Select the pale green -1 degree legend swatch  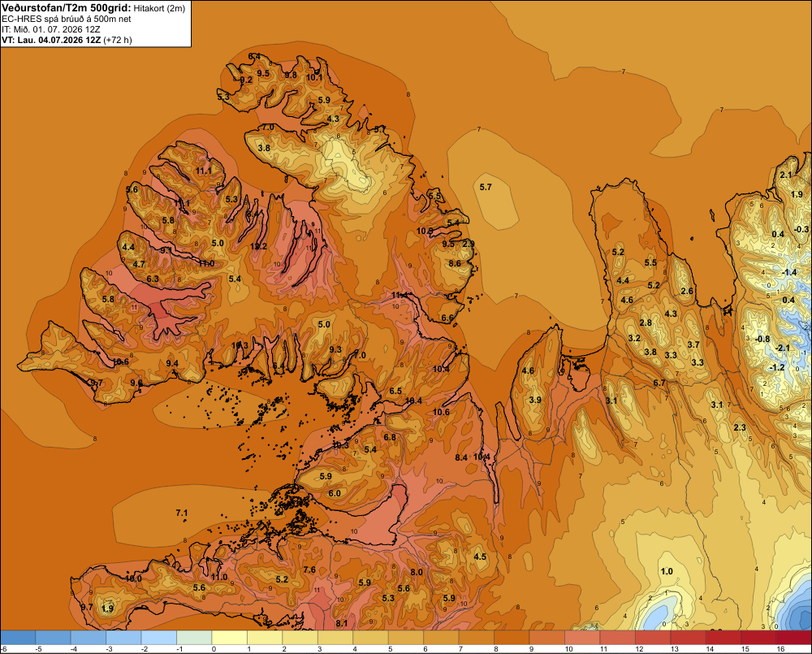click(194, 638)
